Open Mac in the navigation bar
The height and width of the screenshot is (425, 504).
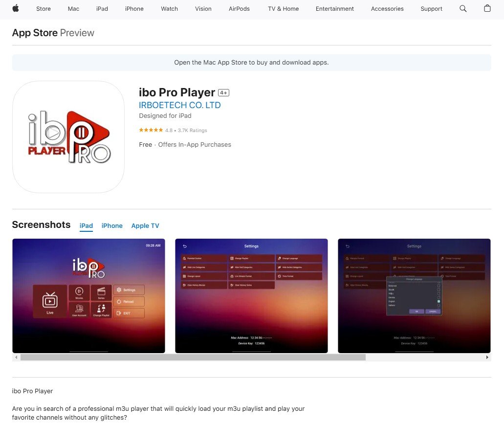pyautogui.click(x=73, y=9)
